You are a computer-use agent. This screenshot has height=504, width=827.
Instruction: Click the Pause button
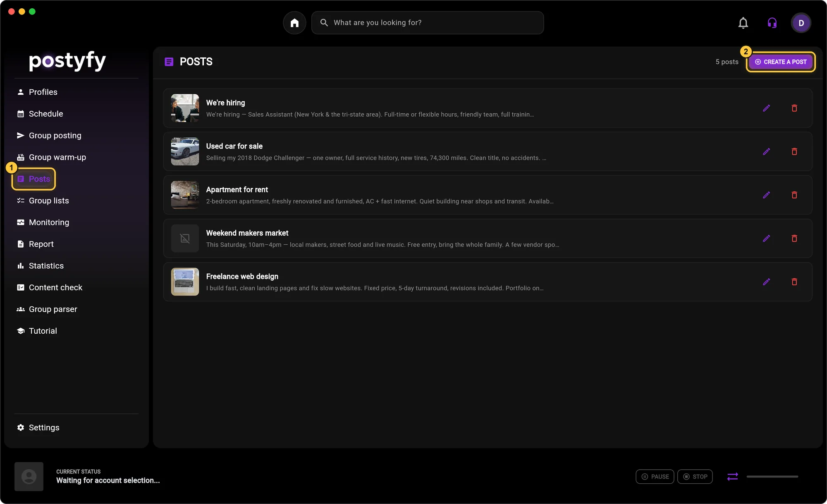point(655,477)
